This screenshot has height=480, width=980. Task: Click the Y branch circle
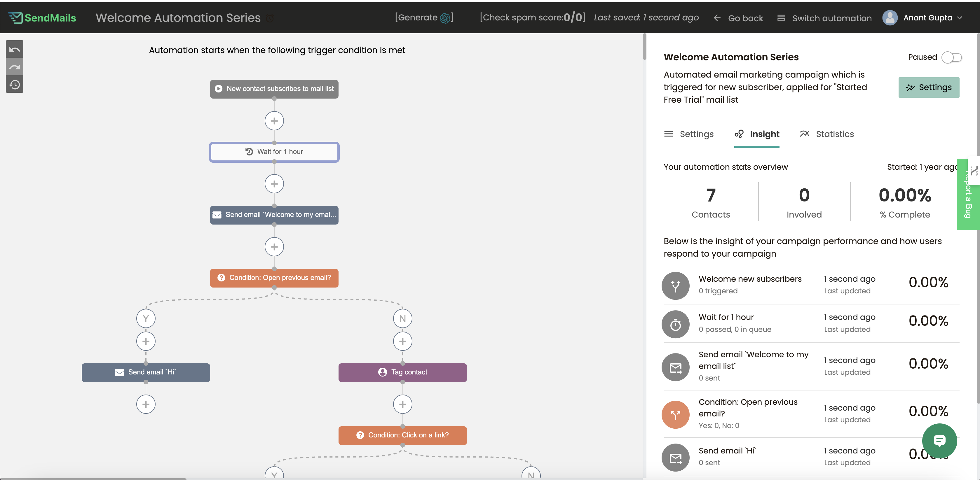pos(146,318)
